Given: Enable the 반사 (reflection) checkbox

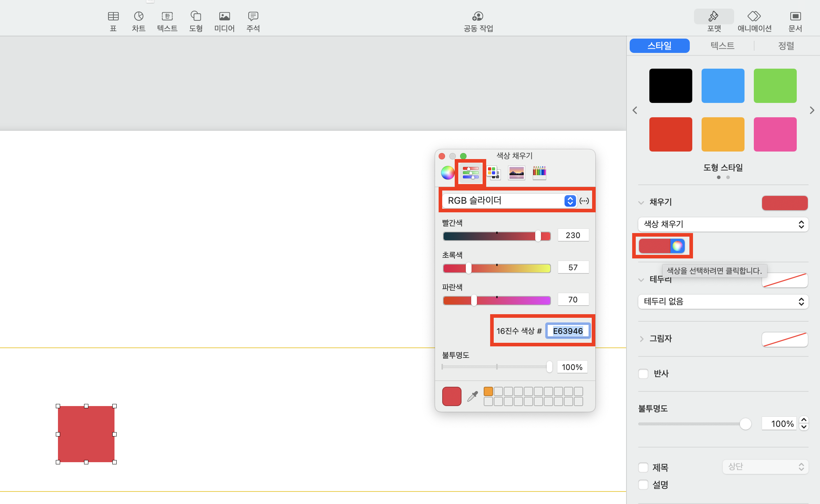Looking at the screenshot, I should [x=643, y=374].
